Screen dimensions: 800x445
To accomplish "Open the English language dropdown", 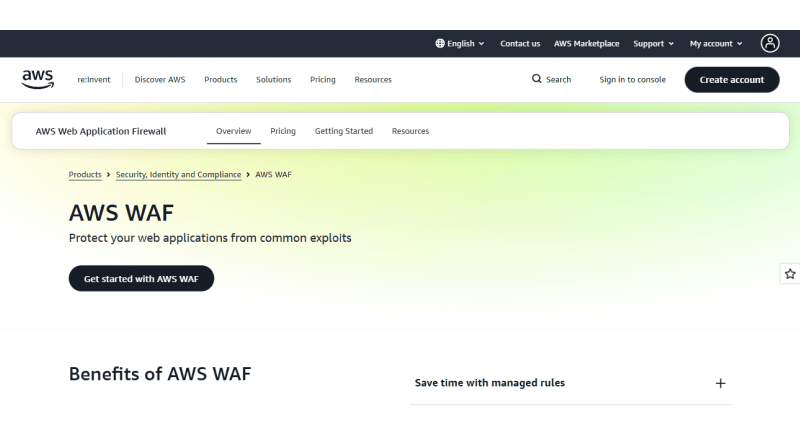I will [x=460, y=43].
